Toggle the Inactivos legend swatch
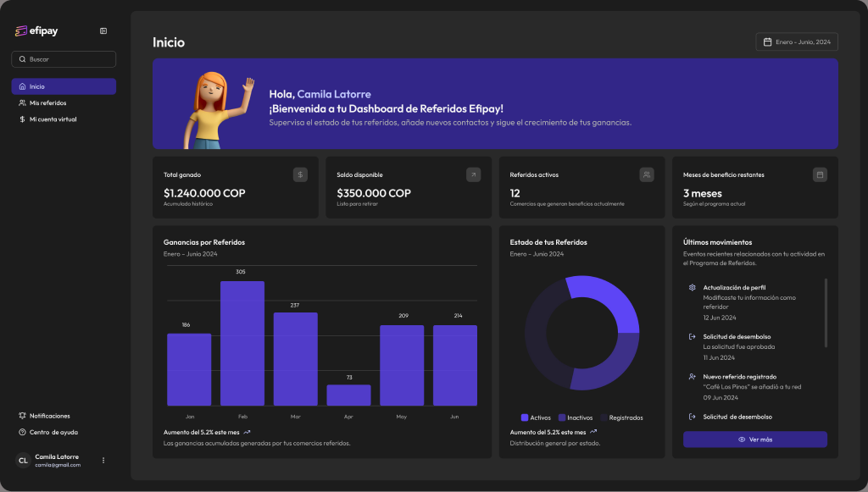Viewport: 868px width, 492px height. click(562, 417)
